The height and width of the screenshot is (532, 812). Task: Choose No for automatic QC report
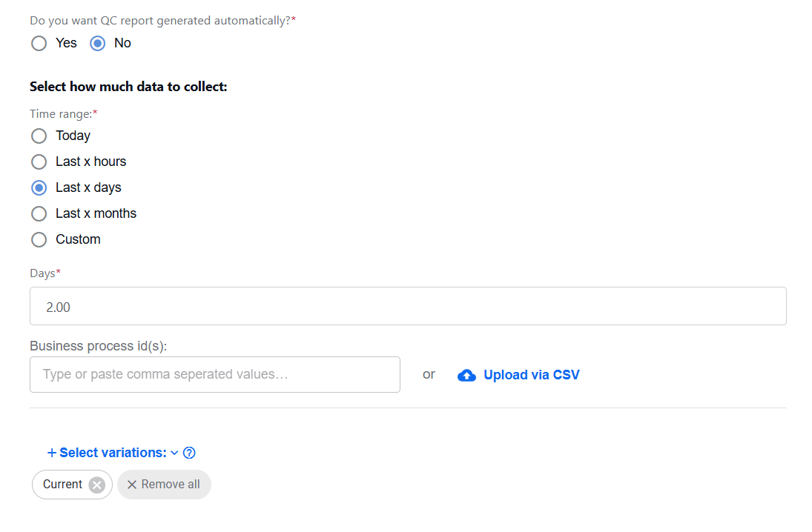97,43
